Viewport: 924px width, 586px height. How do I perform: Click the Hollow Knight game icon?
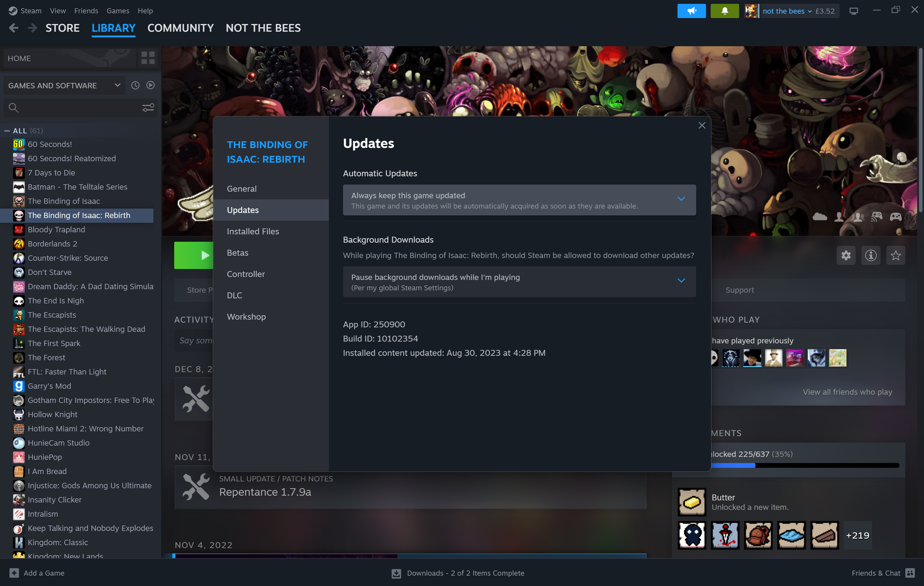[x=19, y=414]
